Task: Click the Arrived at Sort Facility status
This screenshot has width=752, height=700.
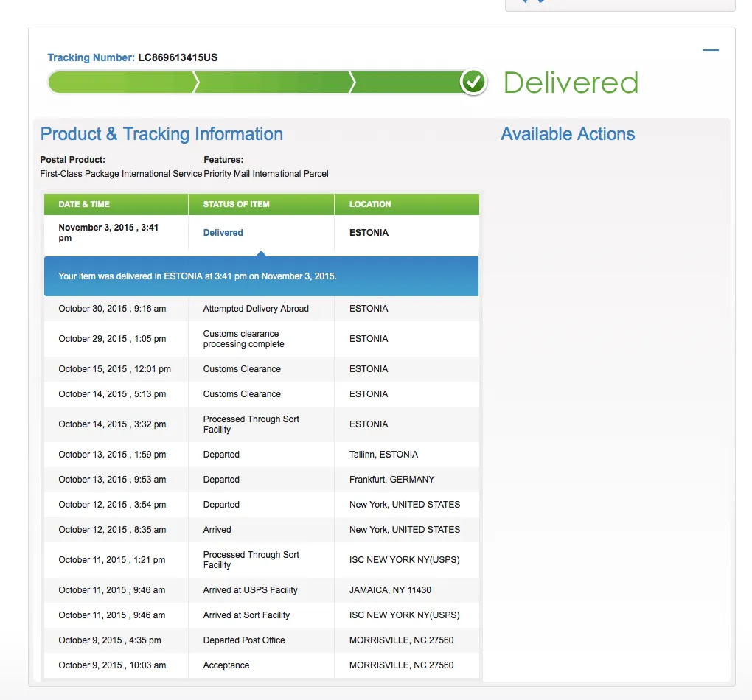Action: coord(246,615)
